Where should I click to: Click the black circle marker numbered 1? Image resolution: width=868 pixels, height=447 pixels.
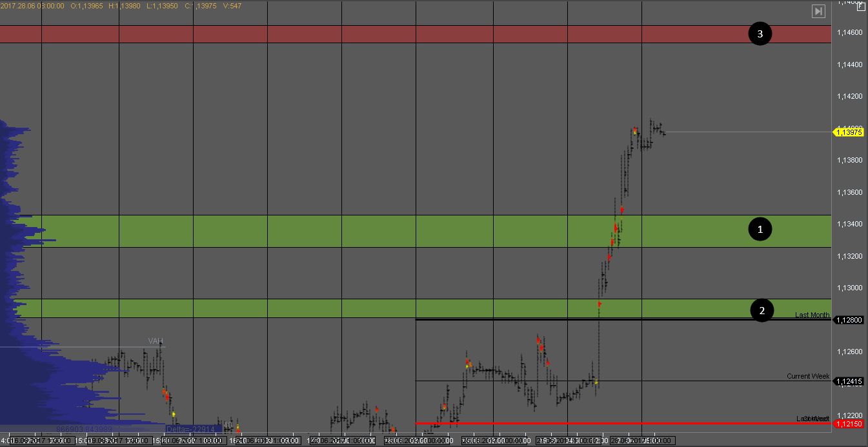pos(760,230)
